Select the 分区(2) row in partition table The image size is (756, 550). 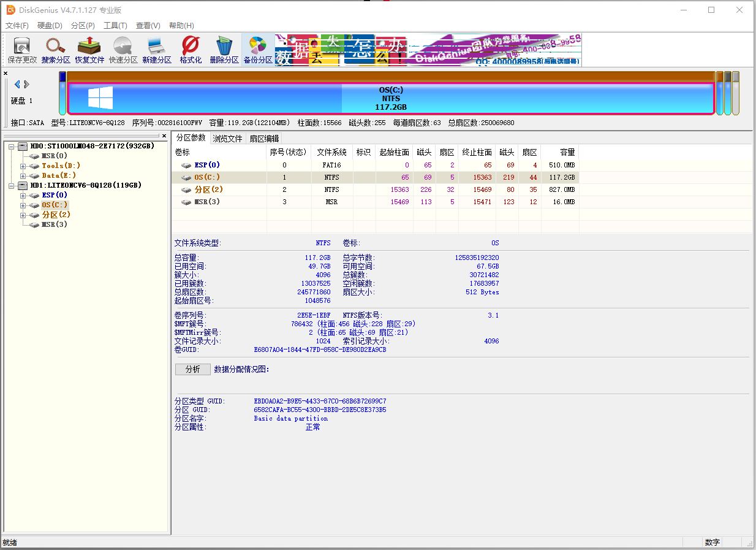click(376, 189)
